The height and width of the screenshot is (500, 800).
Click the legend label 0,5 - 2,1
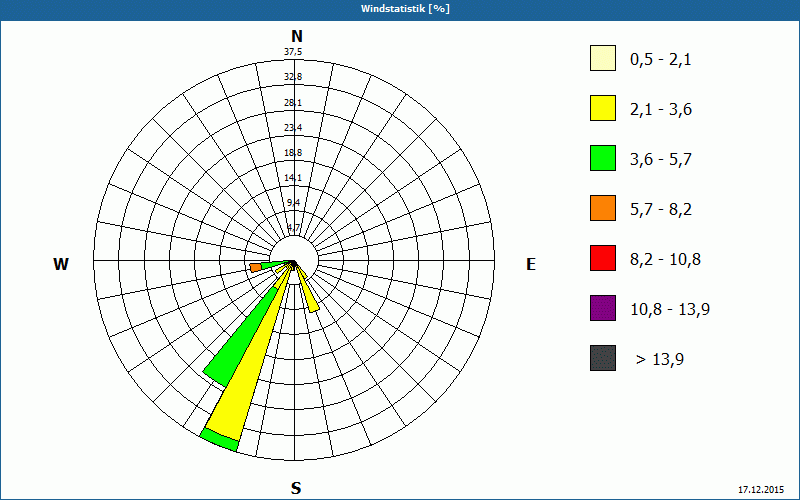(x=661, y=60)
